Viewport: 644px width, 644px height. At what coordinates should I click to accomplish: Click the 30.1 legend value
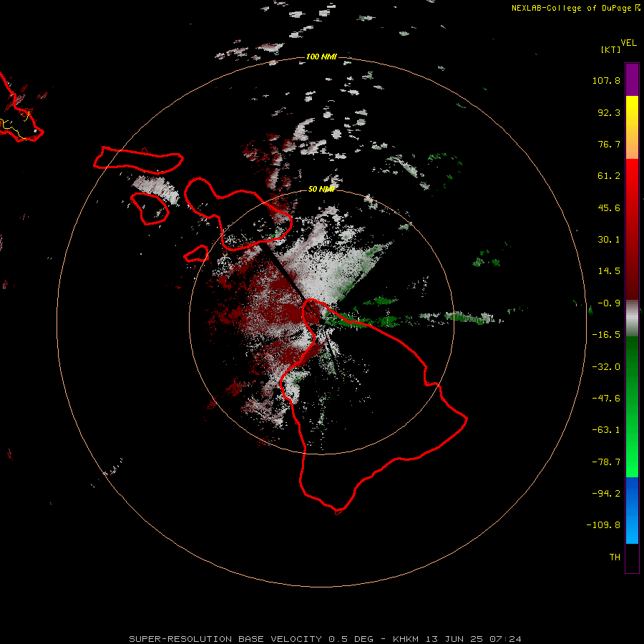point(609,240)
